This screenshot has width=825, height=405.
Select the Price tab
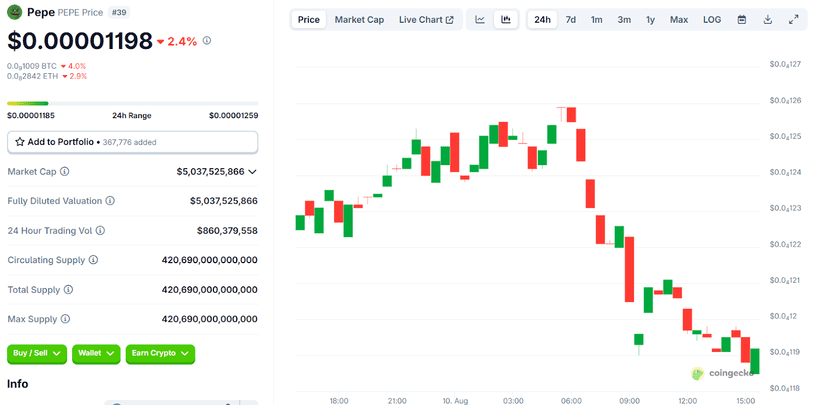tap(309, 19)
